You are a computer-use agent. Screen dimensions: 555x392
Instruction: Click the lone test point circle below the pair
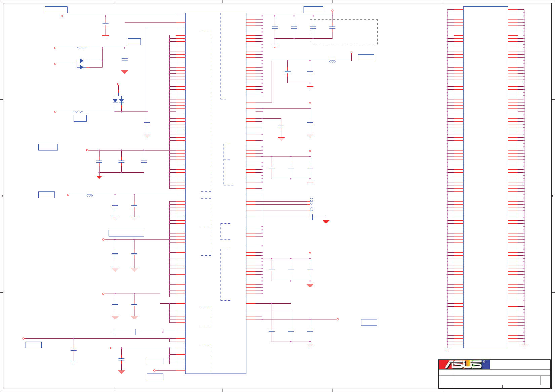tap(312, 209)
